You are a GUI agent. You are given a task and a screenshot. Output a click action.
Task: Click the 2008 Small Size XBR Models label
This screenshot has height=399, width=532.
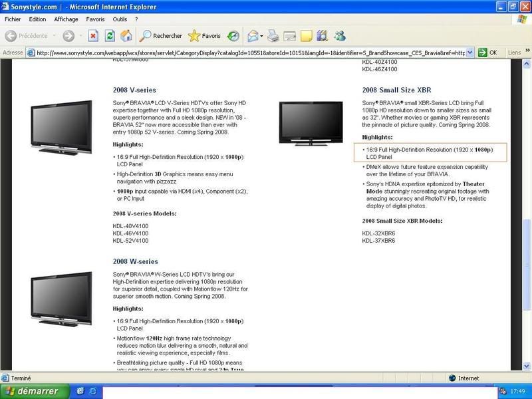(402, 221)
